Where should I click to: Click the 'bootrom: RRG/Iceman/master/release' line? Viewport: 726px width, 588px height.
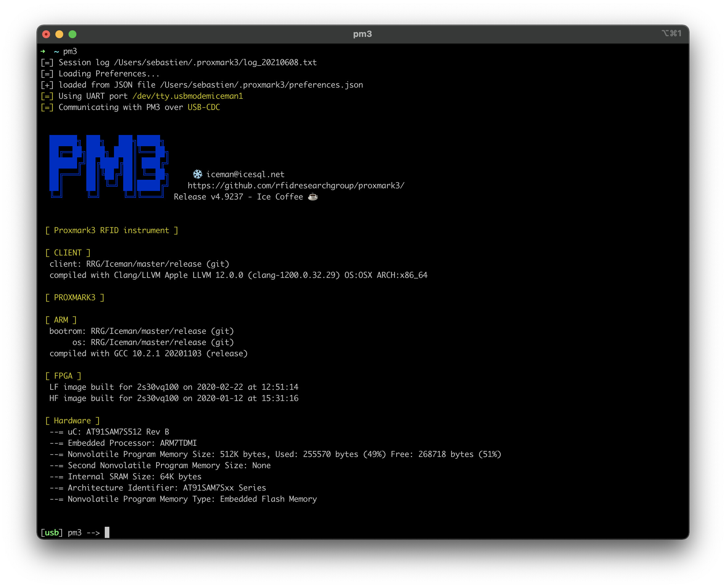coord(142,331)
